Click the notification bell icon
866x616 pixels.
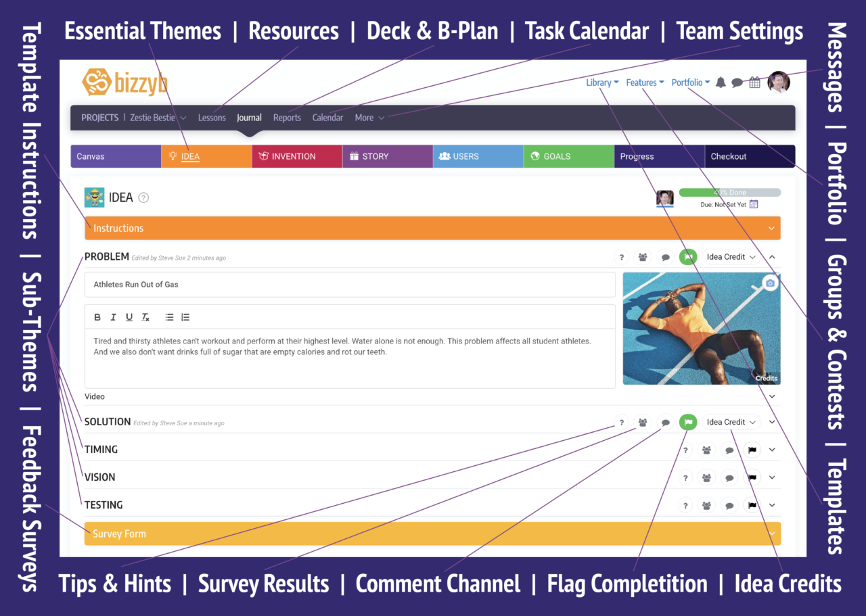pos(721,82)
